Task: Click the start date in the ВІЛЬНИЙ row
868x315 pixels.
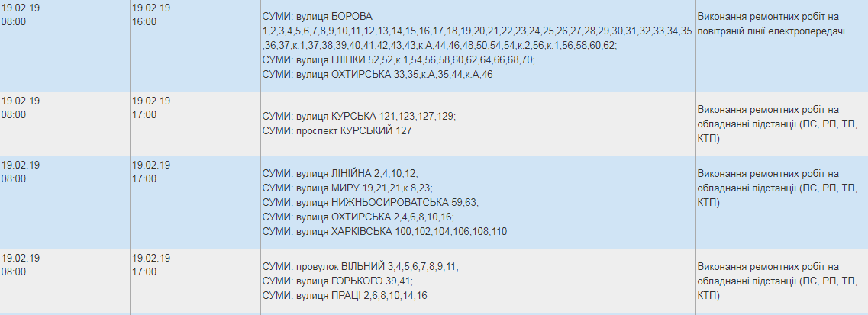Action: pos(21,258)
